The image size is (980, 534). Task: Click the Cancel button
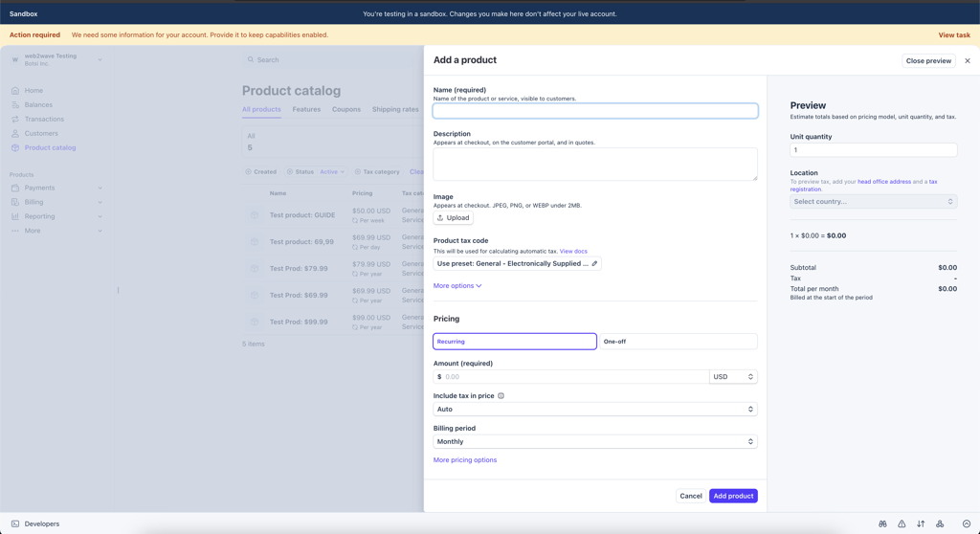click(691, 496)
